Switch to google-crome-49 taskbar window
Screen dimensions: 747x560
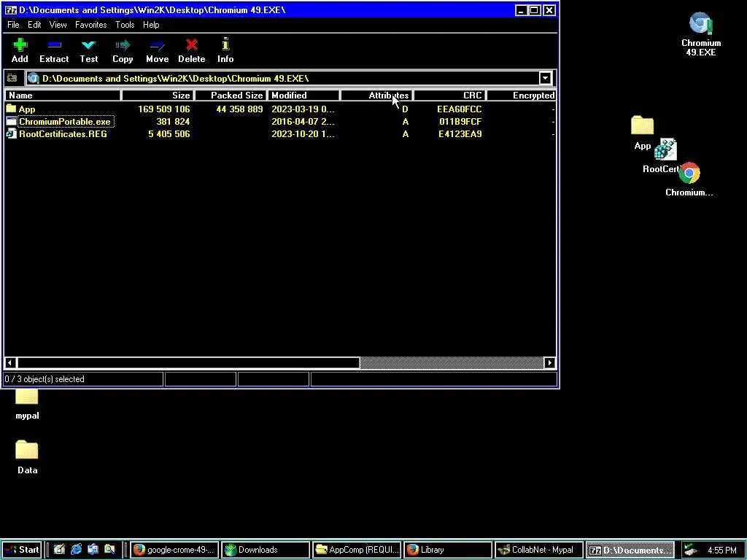pos(174,550)
